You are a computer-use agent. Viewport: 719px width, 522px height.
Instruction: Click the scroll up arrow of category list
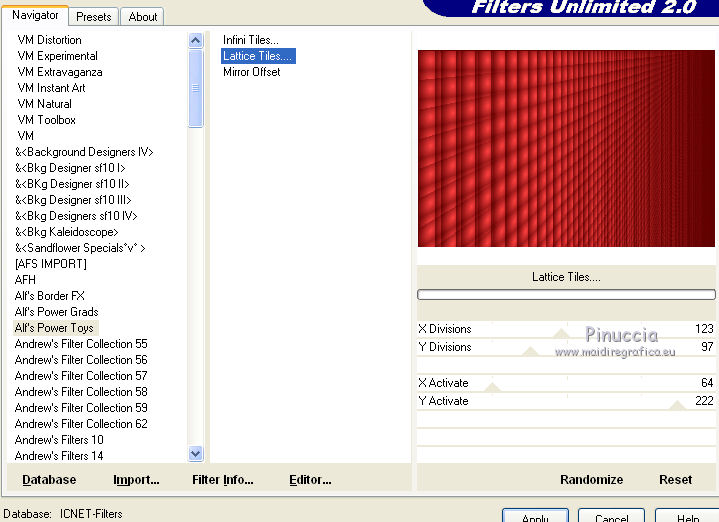tap(195, 41)
